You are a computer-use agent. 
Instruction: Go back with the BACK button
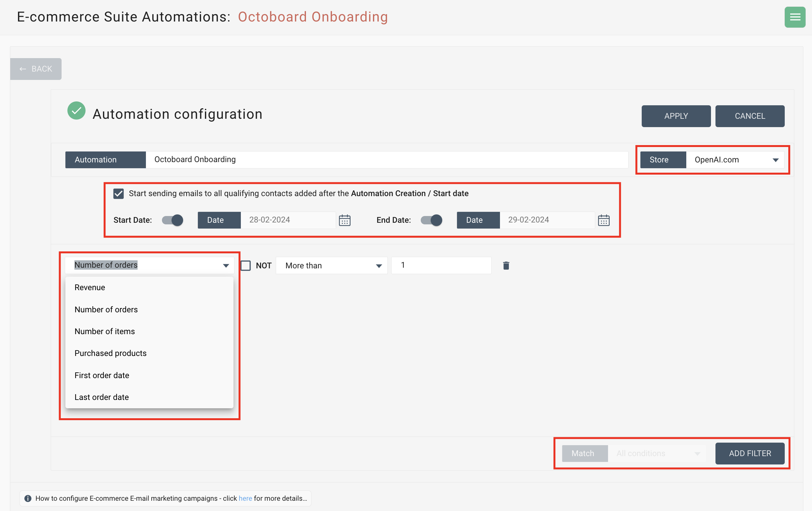point(36,69)
